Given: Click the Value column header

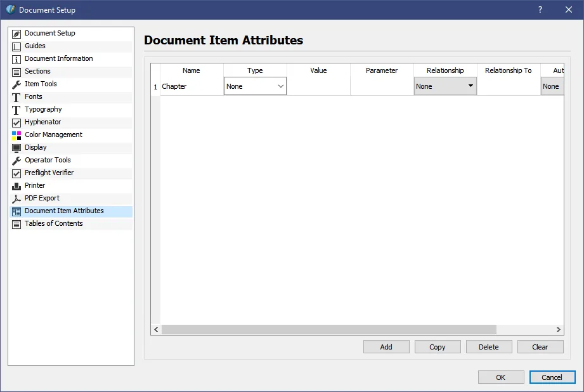Looking at the screenshot, I should 318,70.
